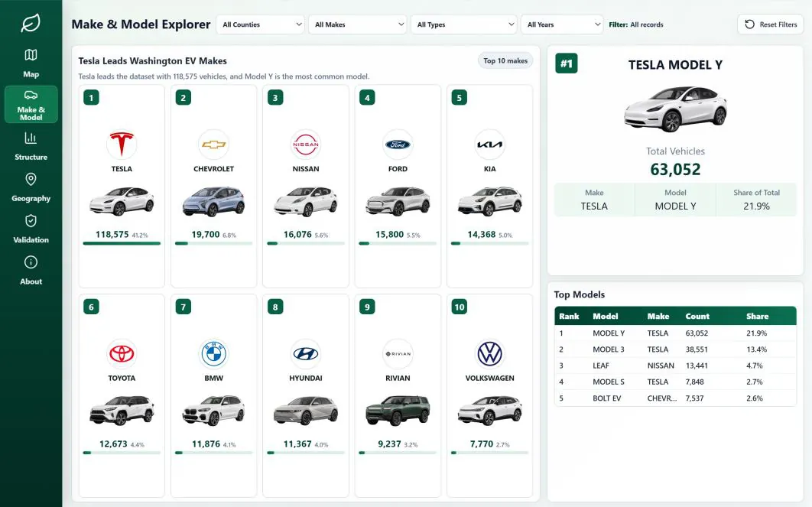The height and width of the screenshot is (507, 812).
Task: Click the Chevrolet bowtie logo
Action: tap(213, 144)
